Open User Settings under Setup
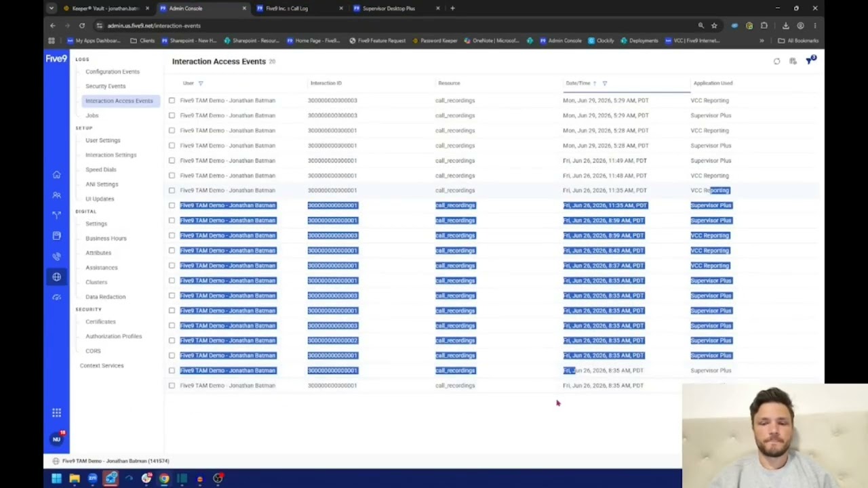The height and width of the screenshot is (488, 868). (x=103, y=140)
